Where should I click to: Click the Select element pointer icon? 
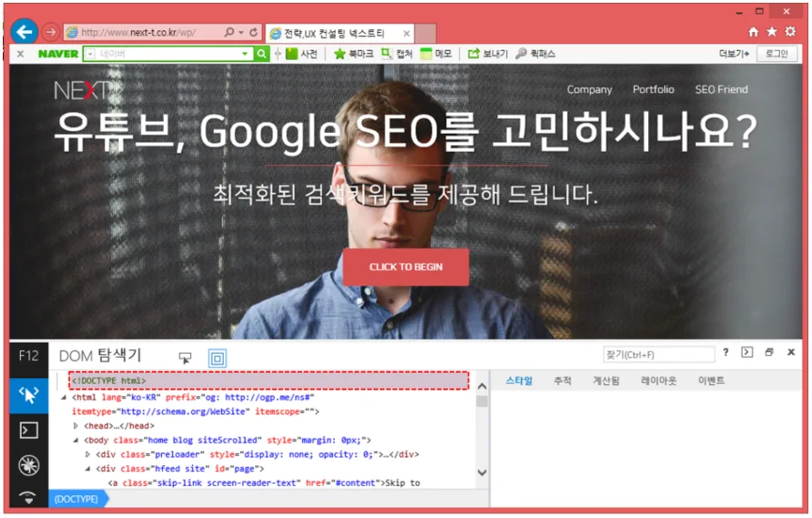click(185, 358)
